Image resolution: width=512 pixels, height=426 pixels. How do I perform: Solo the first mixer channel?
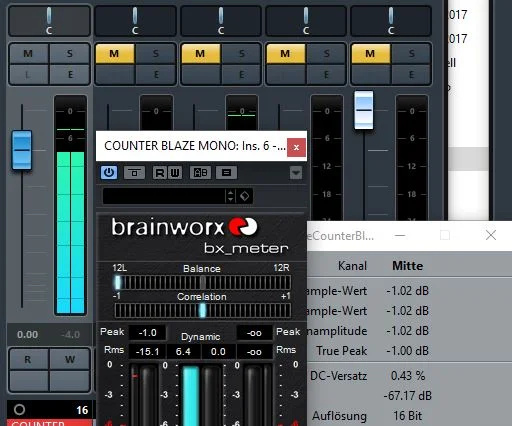pos(70,54)
